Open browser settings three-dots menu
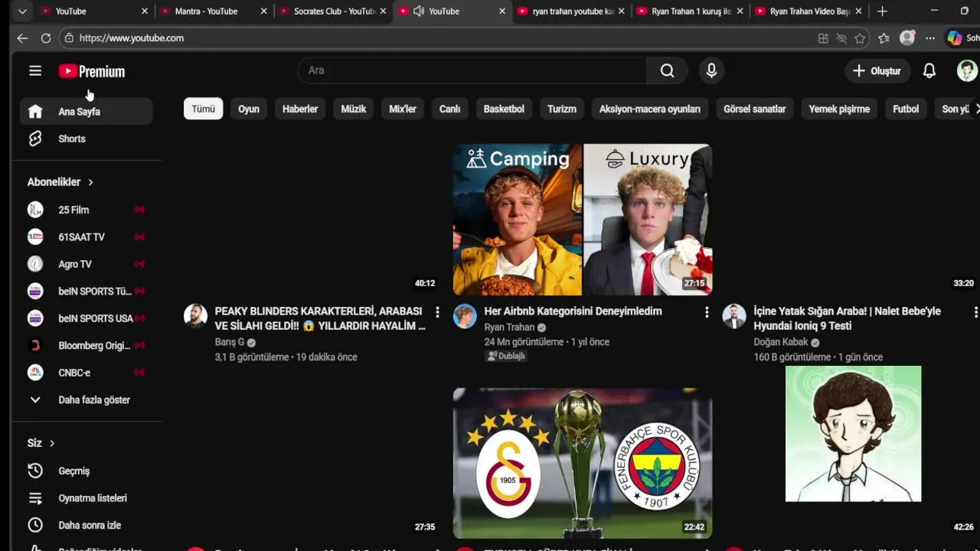 930,38
